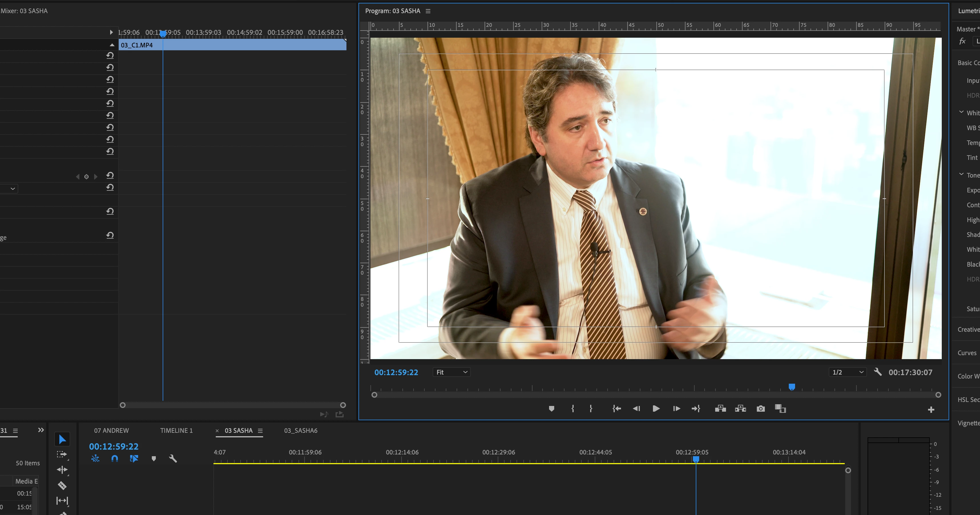
Task: Click the Mark In bracket icon
Action: click(572, 409)
